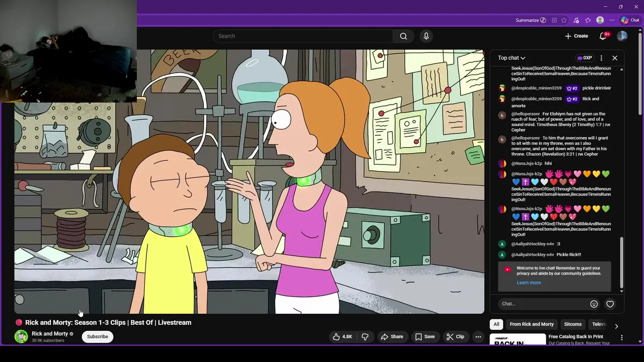Start voice search with the microphone

click(426, 36)
